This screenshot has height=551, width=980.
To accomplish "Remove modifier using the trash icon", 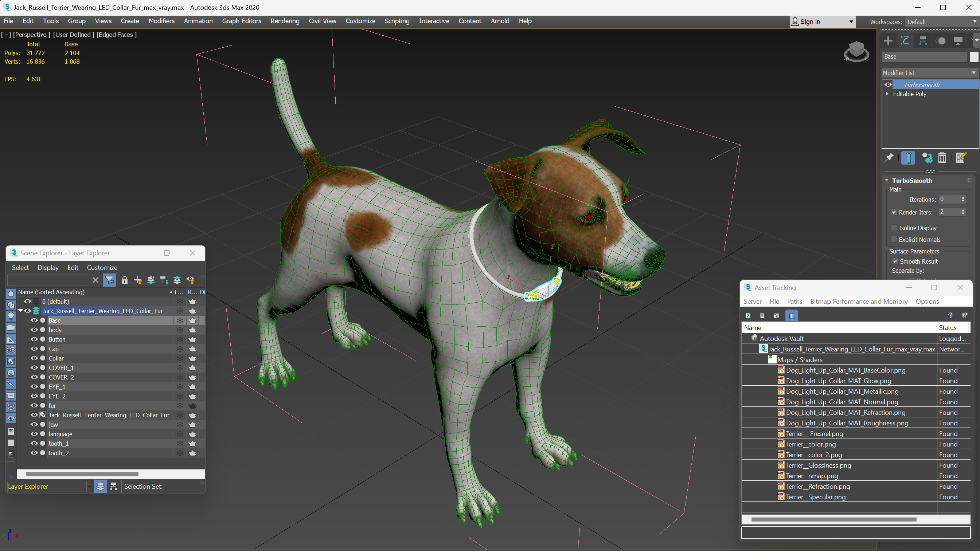I will (x=942, y=157).
